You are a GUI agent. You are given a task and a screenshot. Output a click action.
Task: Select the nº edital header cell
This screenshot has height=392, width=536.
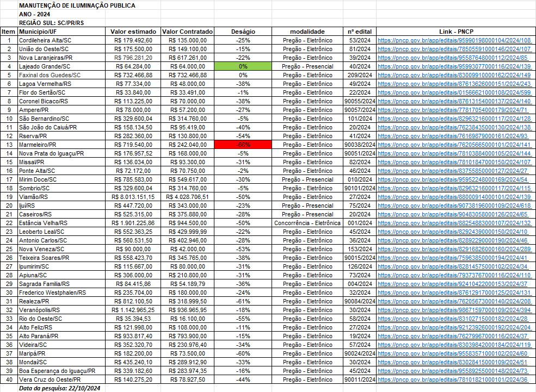click(360, 32)
